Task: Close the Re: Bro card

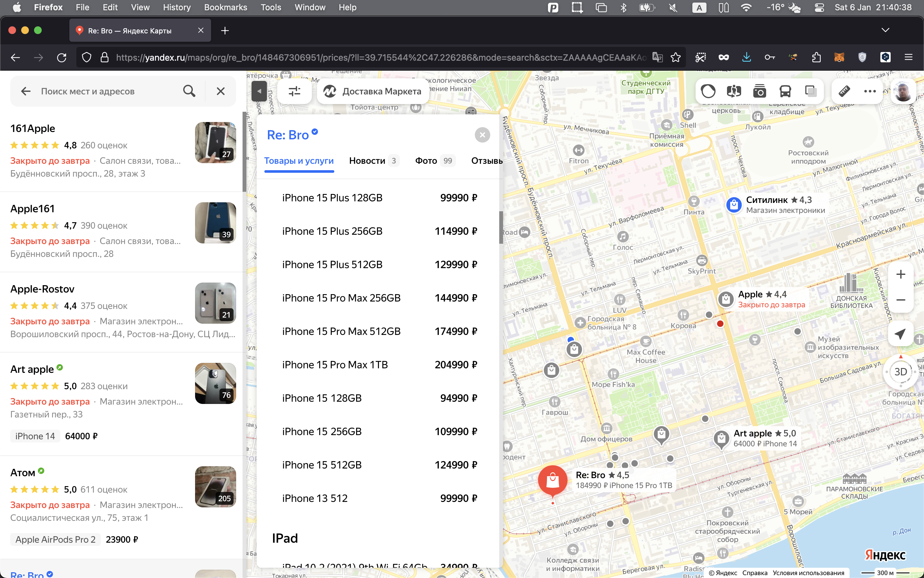Action: [482, 135]
